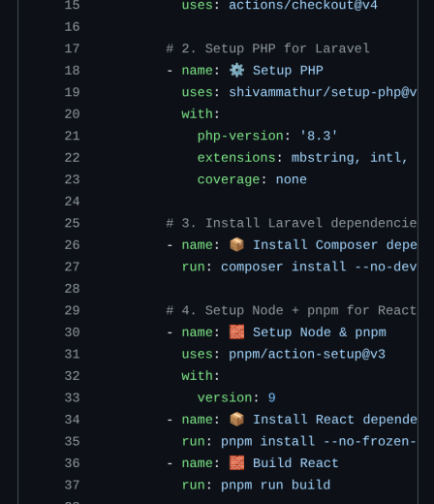Viewport: 434px width, 504px height.
Task: Click the comment '# 3. Install Laravel dependencies'
Action: (x=292, y=223)
